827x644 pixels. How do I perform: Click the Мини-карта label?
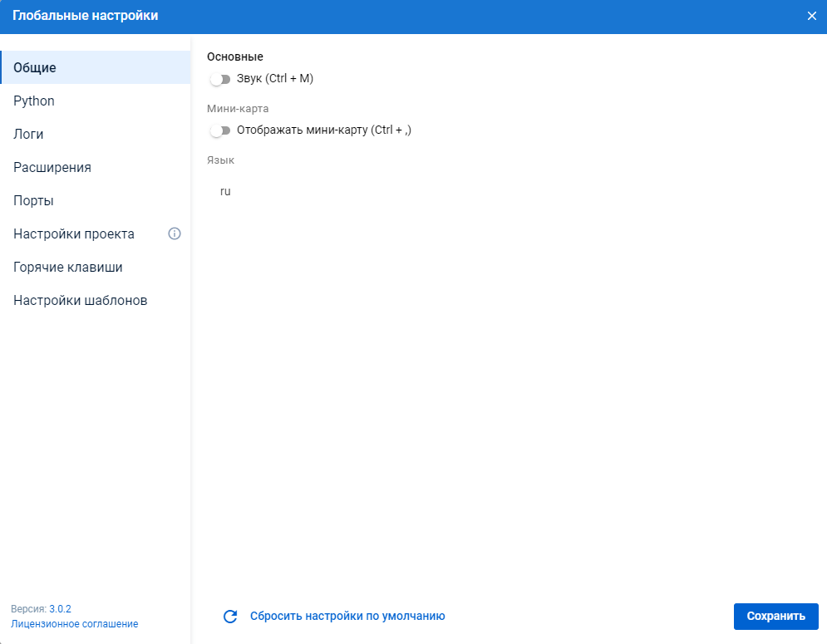pyautogui.click(x=238, y=108)
